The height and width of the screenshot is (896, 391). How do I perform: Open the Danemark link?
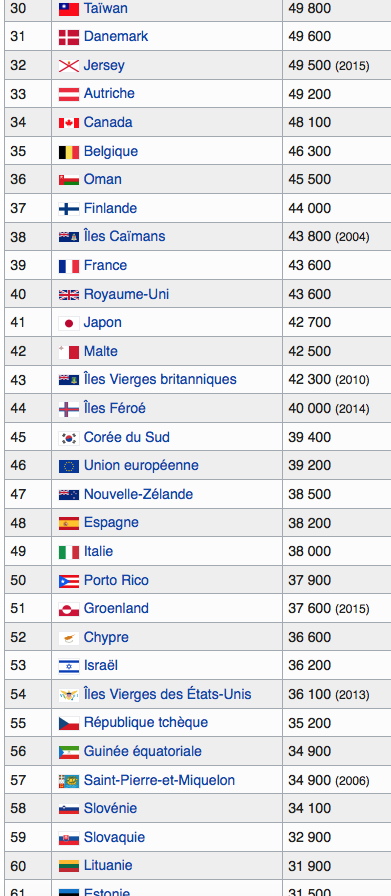coord(116,36)
